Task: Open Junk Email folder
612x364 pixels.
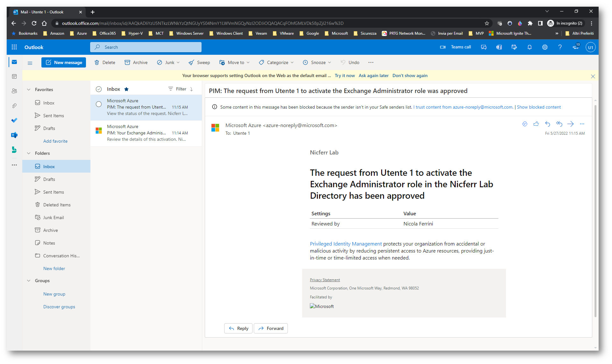Action: pos(56,218)
